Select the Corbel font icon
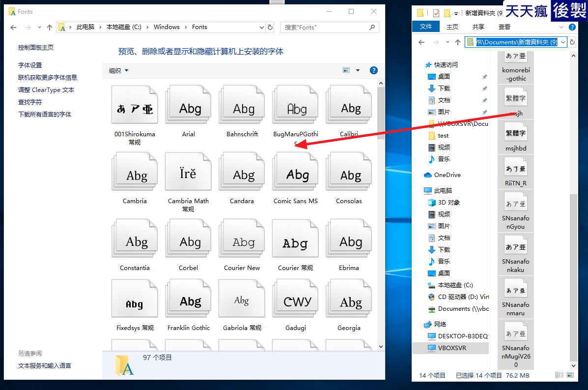588x390 pixels. [188, 239]
